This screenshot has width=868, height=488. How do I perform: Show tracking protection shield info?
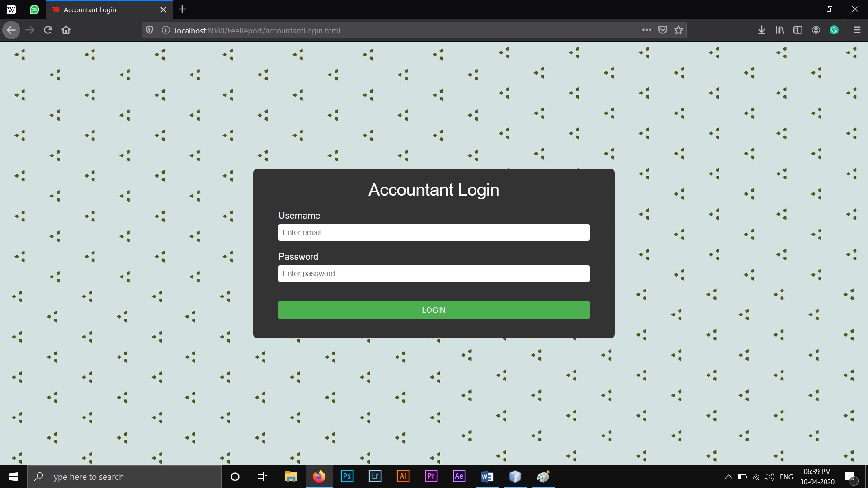point(150,30)
